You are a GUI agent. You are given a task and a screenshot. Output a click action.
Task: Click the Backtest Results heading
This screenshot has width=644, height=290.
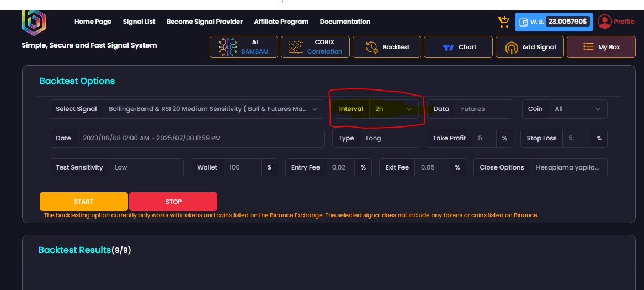pos(74,250)
